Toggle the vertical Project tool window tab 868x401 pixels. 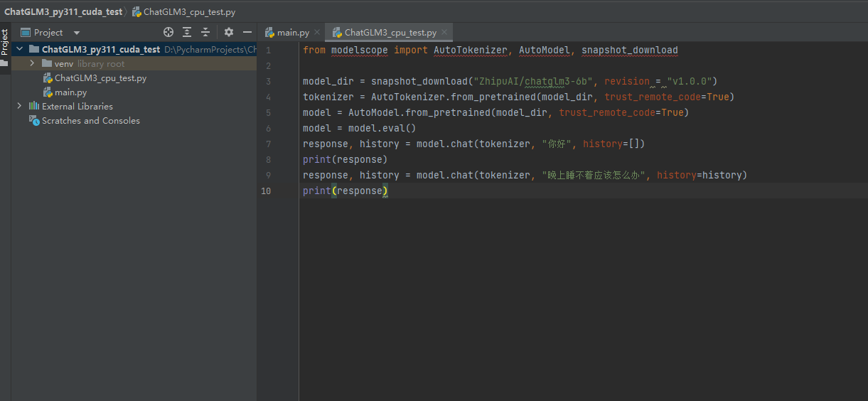point(4,42)
